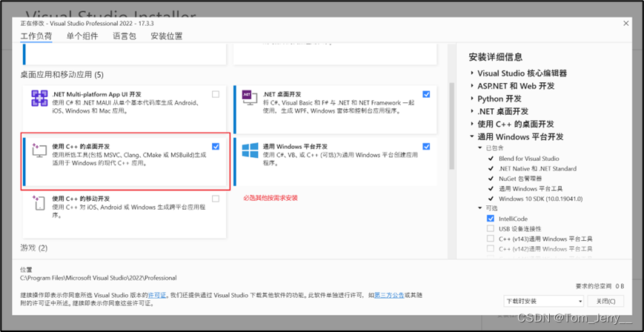Select the 使用 C++ 的移动开发 card title

click(x=81, y=199)
